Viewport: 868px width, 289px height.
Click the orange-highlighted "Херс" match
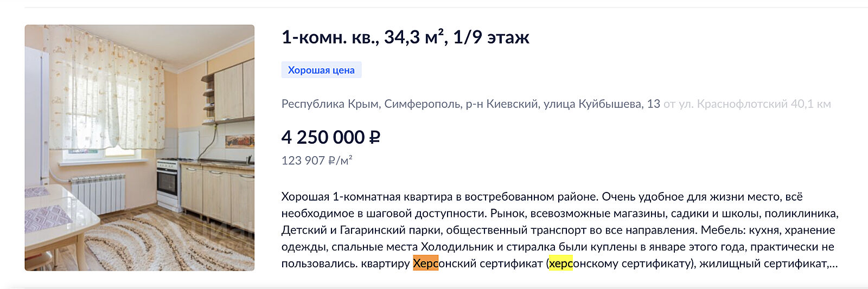[x=425, y=264]
